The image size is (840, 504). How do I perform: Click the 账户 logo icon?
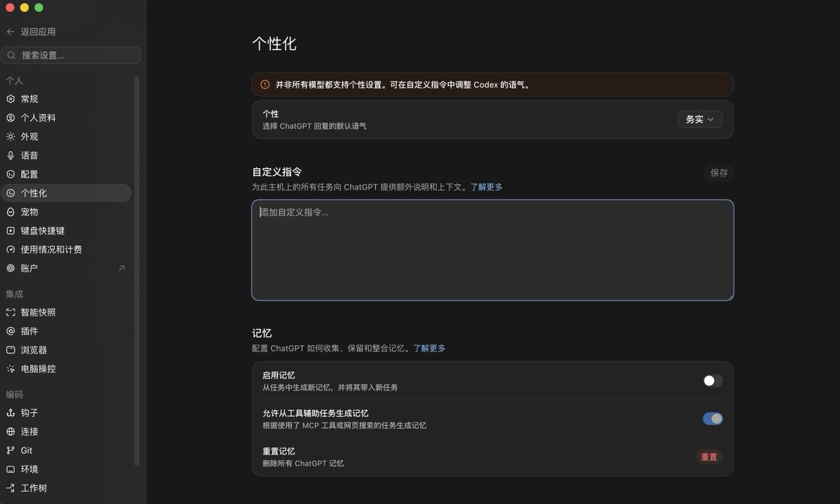(x=10, y=269)
